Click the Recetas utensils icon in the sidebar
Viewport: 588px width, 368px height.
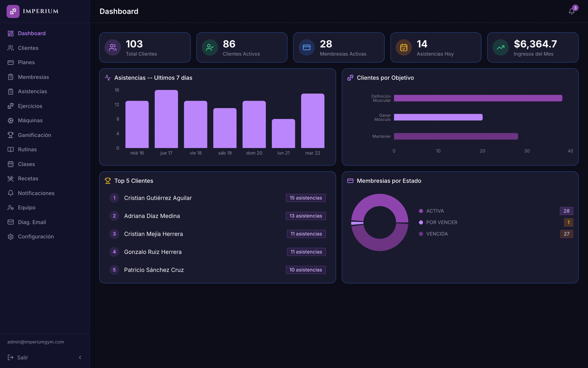tap(10, 178)
